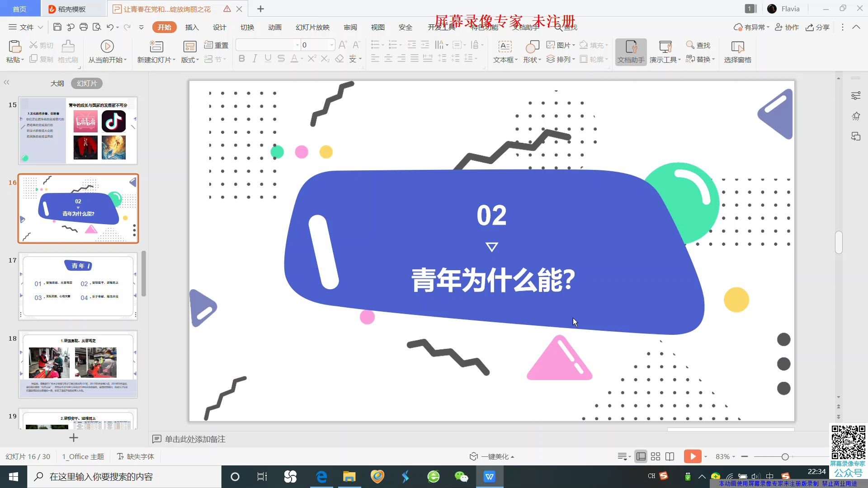Open the 幻灯片放映 ribbon tab
The width and height of the screenshot is (868, 488).
tap(312, 27)
